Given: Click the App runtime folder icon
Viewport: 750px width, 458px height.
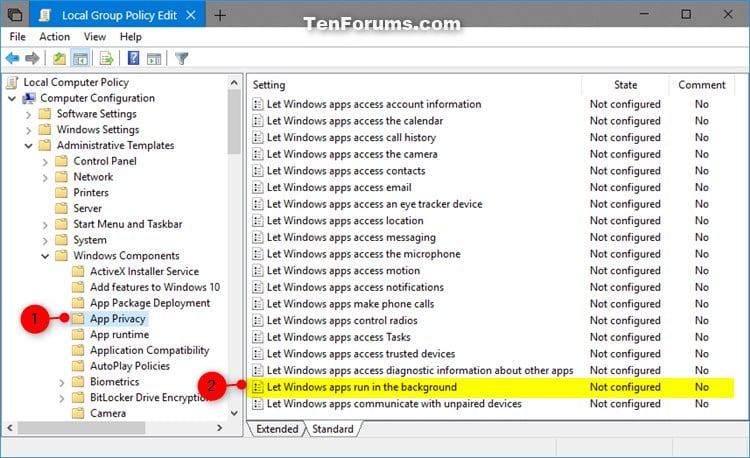Looking at the screenshot, I should (x=77, y=334).
